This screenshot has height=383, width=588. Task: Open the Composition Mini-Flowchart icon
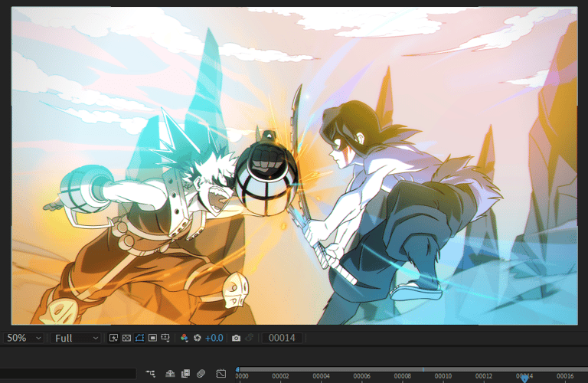tap(150, 373)
